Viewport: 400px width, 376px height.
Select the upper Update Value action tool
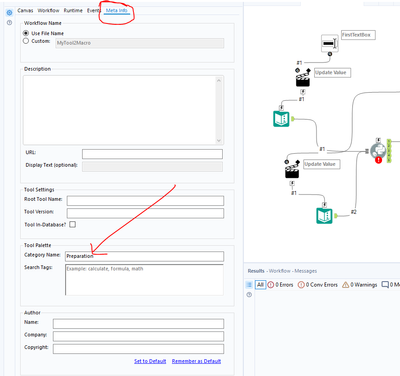303,77
